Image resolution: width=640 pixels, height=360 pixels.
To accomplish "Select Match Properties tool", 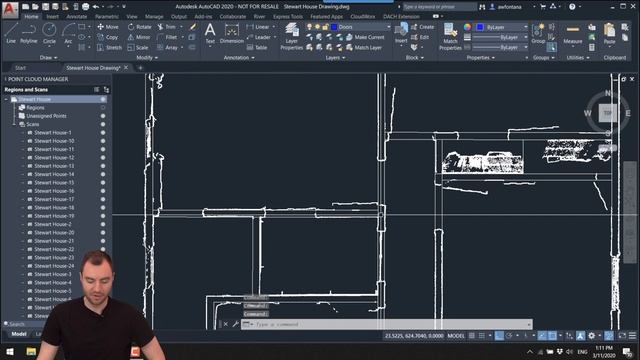I will click(x=450, y=36).
